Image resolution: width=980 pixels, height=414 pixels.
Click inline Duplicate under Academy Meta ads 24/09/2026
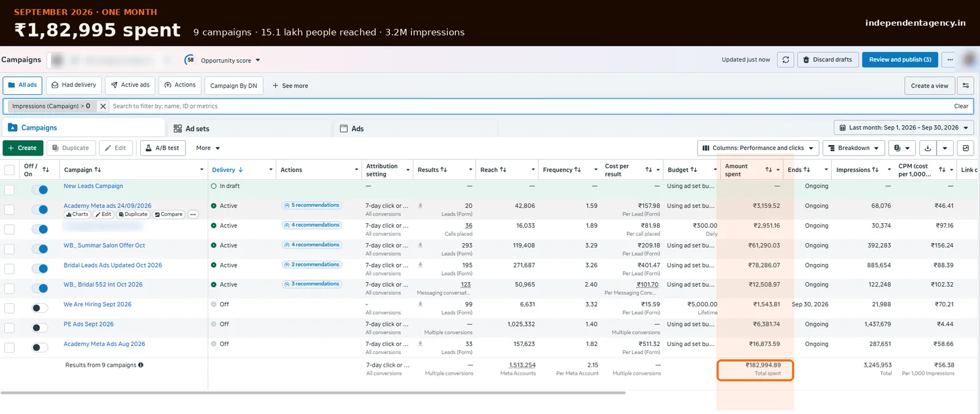[x=133, y=214]
